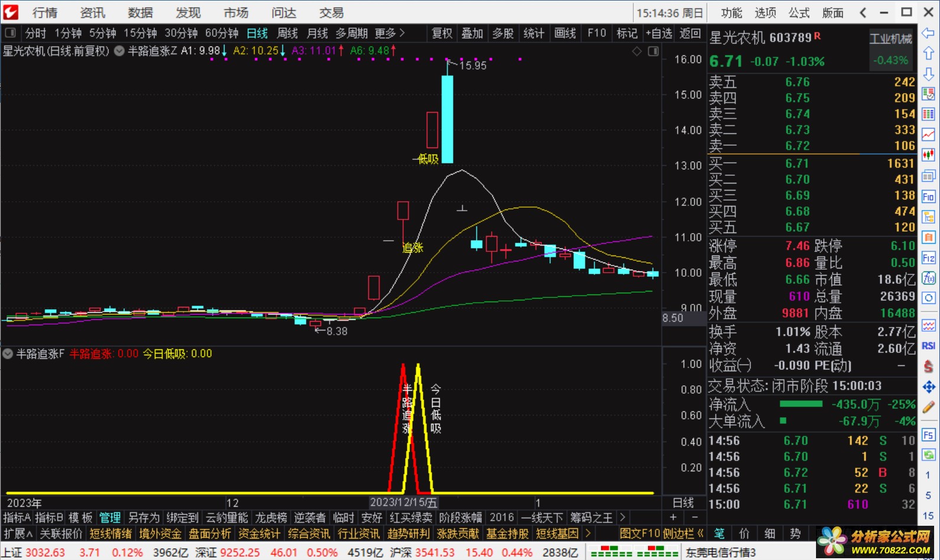Open the 数据 menu

click(141, 12)
